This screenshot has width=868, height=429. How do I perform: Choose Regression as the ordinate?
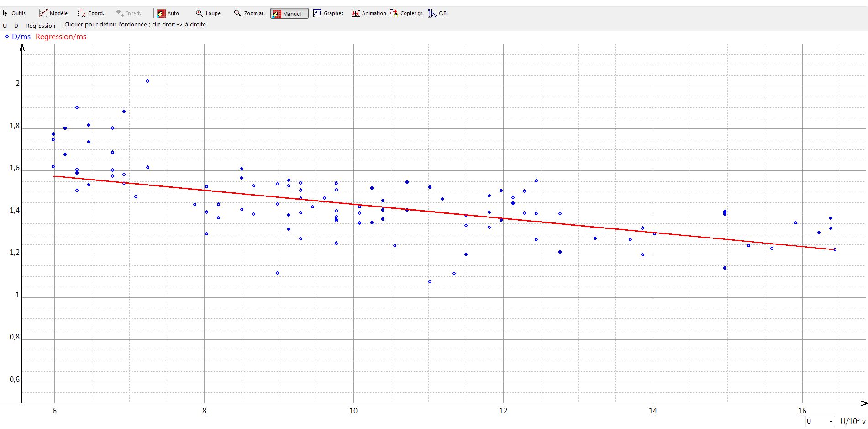(40, 26)
